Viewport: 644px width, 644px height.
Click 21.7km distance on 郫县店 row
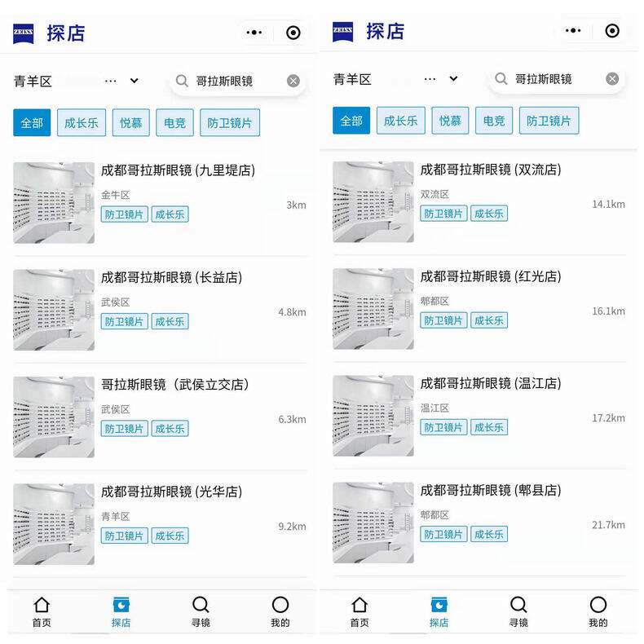608,525
